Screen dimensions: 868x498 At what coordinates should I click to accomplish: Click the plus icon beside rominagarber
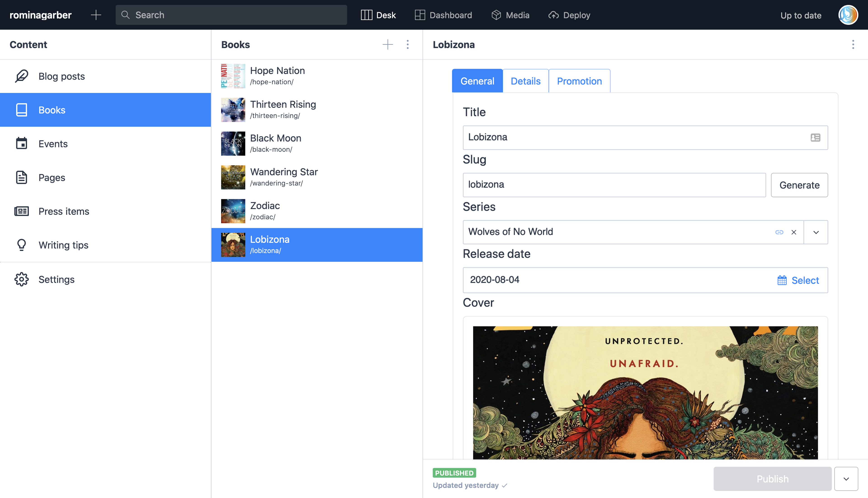(96, 15)
